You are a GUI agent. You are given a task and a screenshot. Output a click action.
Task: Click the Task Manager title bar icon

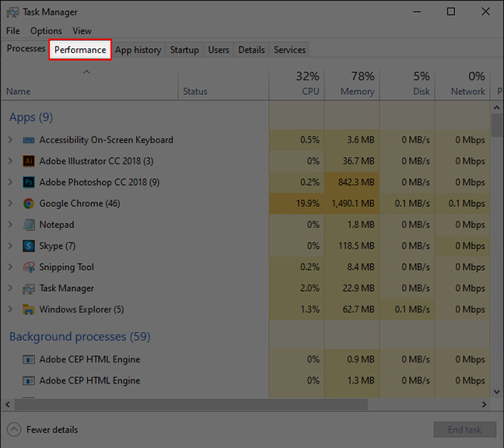(x=12, y=12)
